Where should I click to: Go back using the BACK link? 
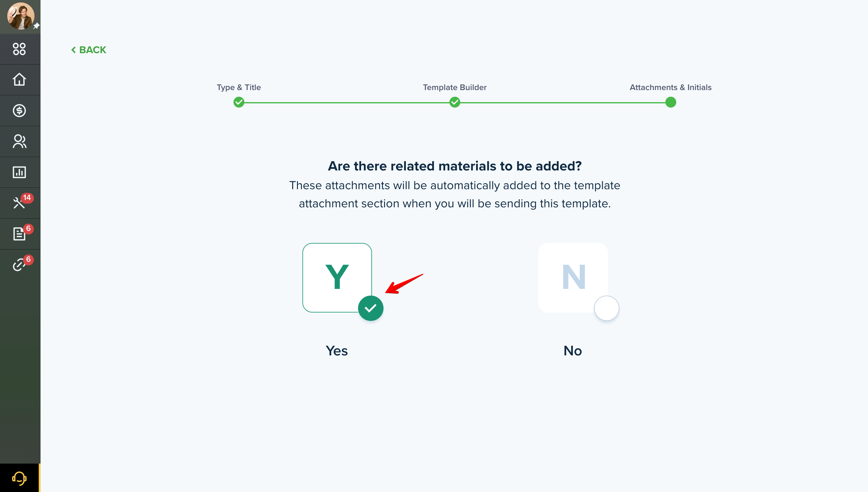point(89,50)
